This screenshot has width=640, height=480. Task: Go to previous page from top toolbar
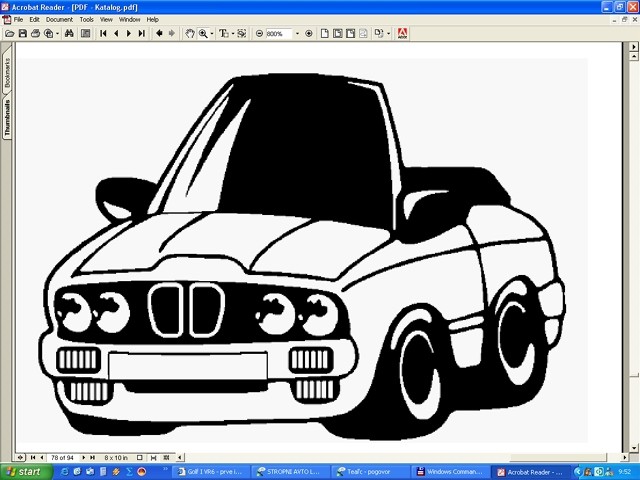tap(116, 33)
